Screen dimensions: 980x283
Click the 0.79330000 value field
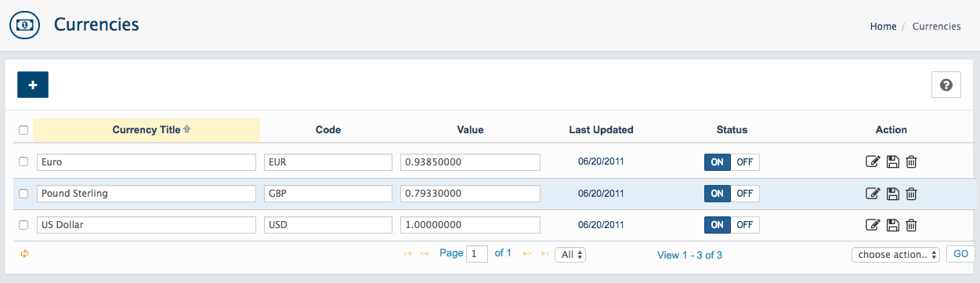(x=470, y=193)
